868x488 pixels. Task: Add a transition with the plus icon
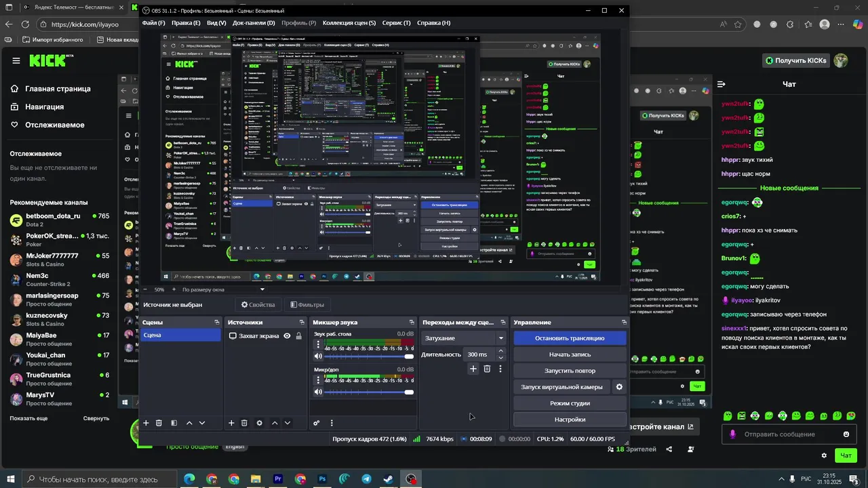pos(473,369)
